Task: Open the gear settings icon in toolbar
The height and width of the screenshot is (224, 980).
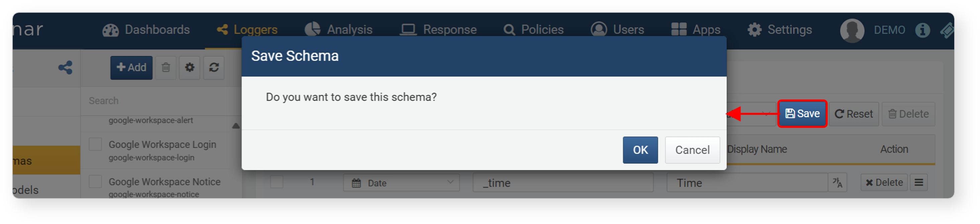Action: tap(189, 68)
